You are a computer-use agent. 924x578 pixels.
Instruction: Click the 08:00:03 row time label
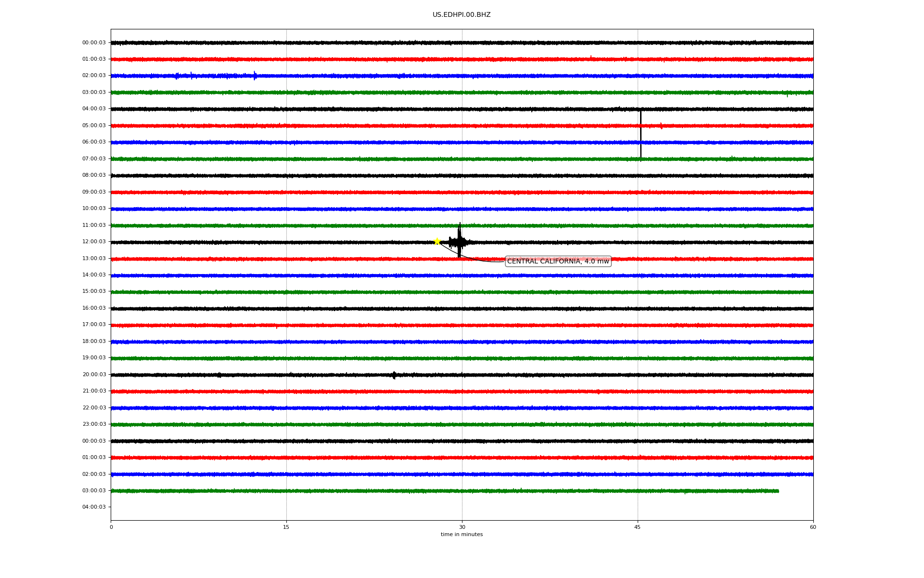click(94, 175)
